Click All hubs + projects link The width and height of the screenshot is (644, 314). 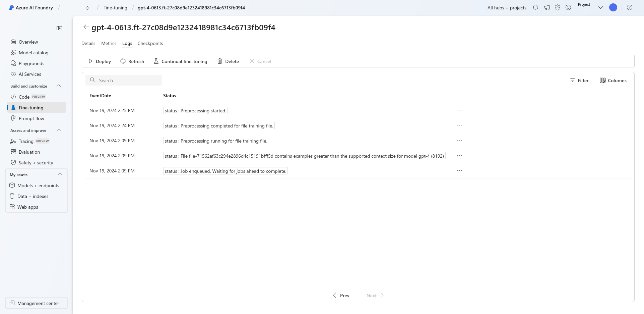tap(507, 8)
